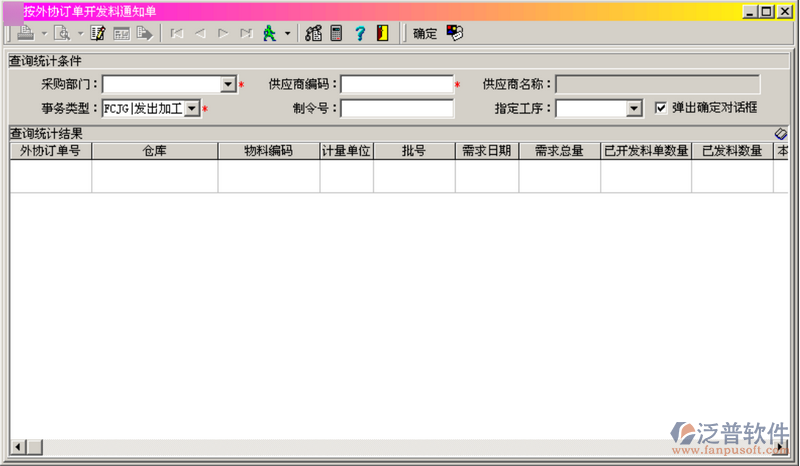Viewport: 800px width, 466px height.
Task: Click the 已发料数量 column header
Action: pyautogui.click(x=732, y=151)
